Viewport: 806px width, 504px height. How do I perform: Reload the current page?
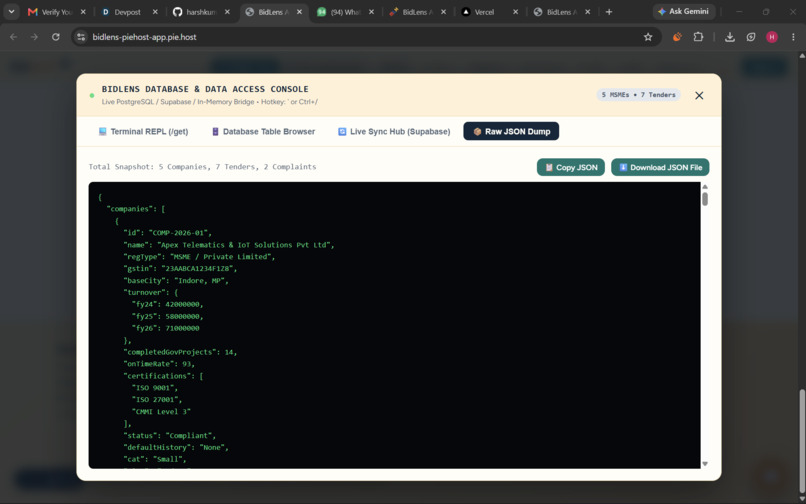point(56,37)
